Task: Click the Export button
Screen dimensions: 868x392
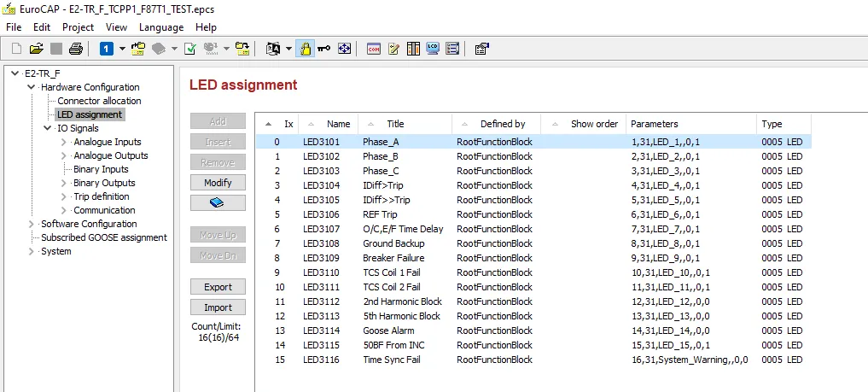Action: (x=218, y=287)
